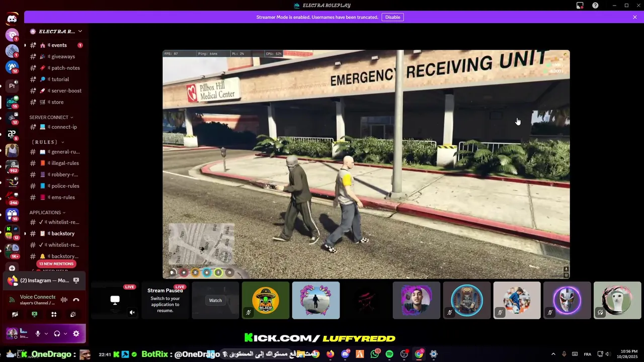Select the white-masked avatar participant tile
Viewport: 644px width, 362px height.
click(567, 300)
